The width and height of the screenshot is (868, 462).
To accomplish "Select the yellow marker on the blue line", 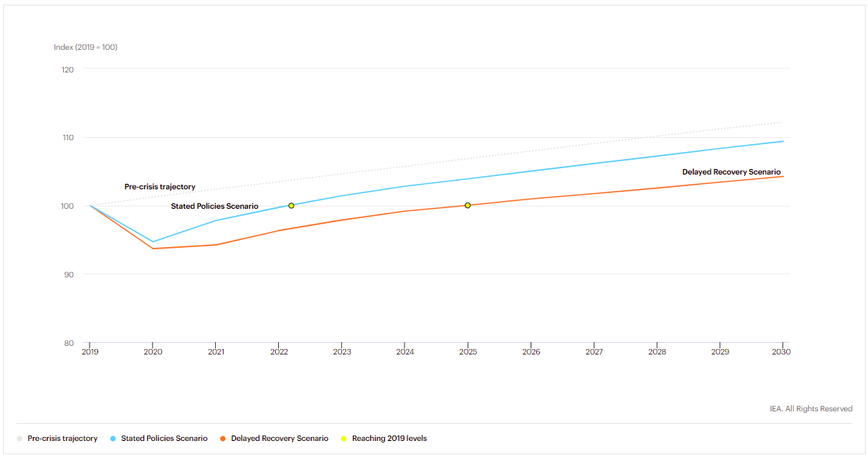I will click(291, 206).
